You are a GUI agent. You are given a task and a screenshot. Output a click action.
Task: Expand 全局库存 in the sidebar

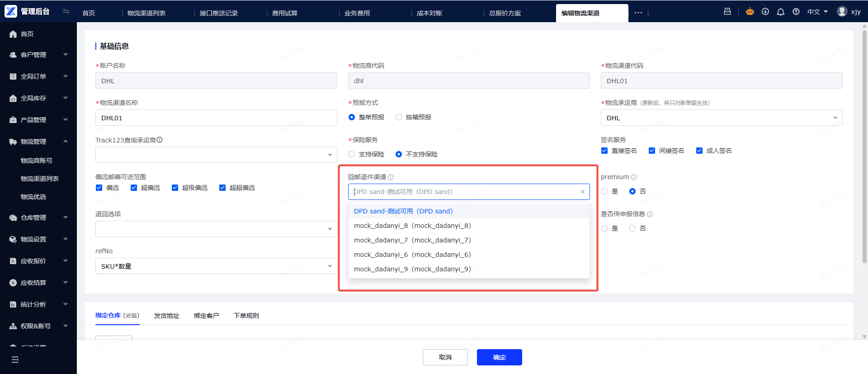(x=38, y=98)
